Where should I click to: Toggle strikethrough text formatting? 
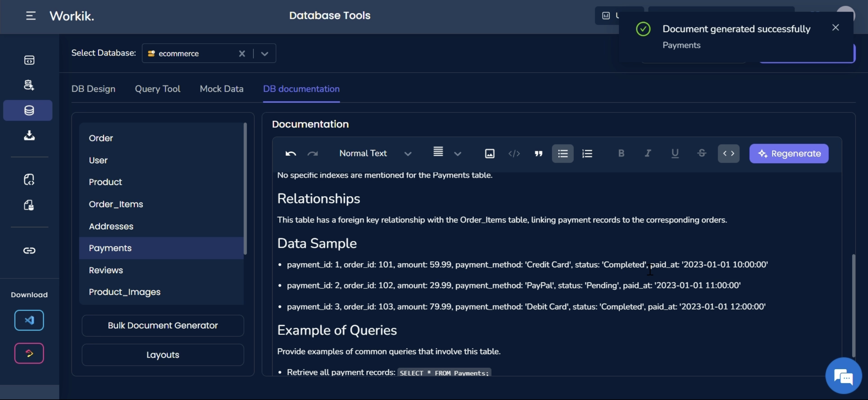tap(702, 153)
